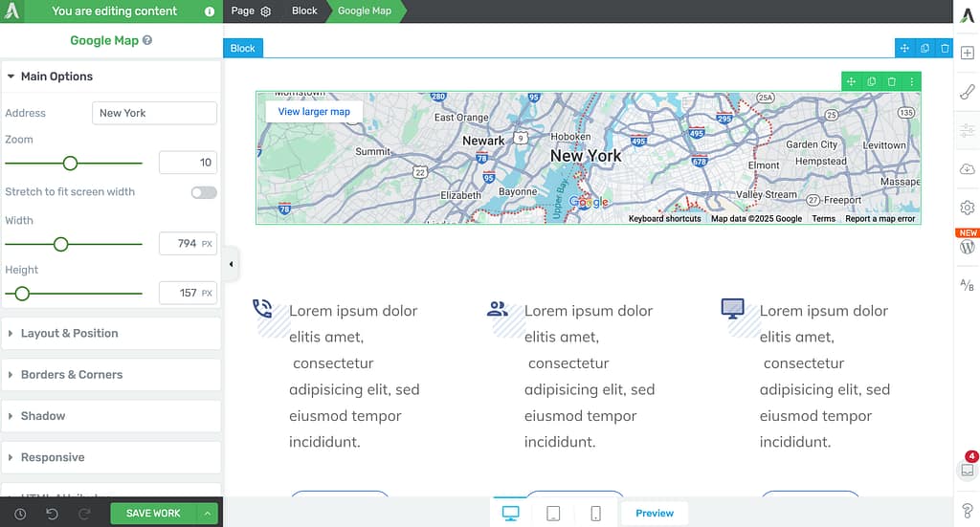Open the cloud templates icon in right sidebar
This screenshot has width=980, height=527.
point(968,169)
